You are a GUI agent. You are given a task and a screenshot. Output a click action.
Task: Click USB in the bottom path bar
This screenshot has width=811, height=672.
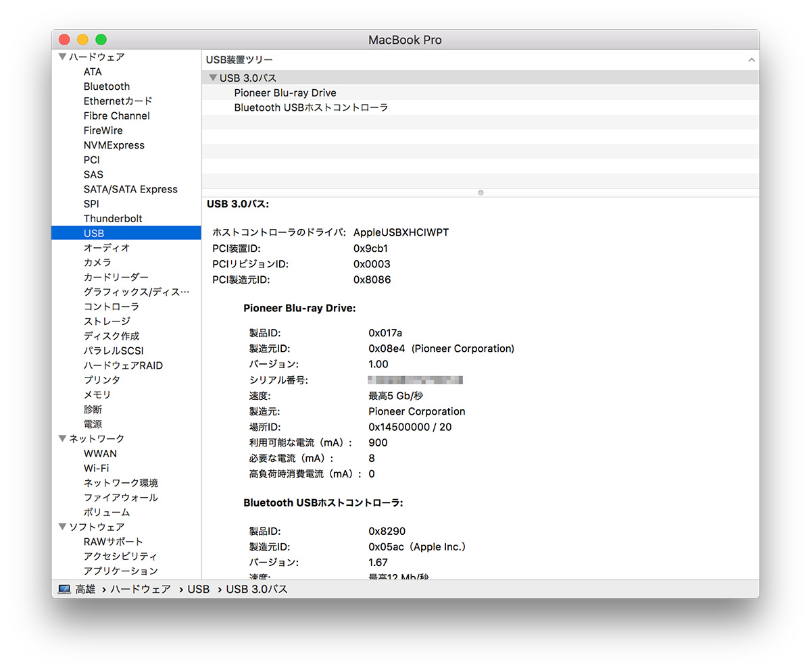[199, 590]
